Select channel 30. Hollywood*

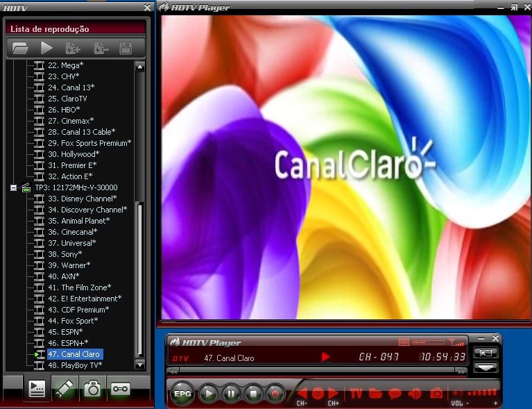(74, 154)
